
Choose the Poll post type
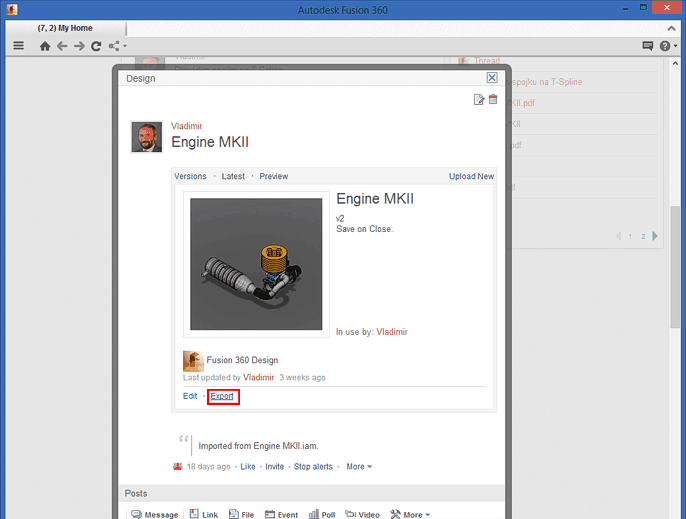tap(321, 515)
